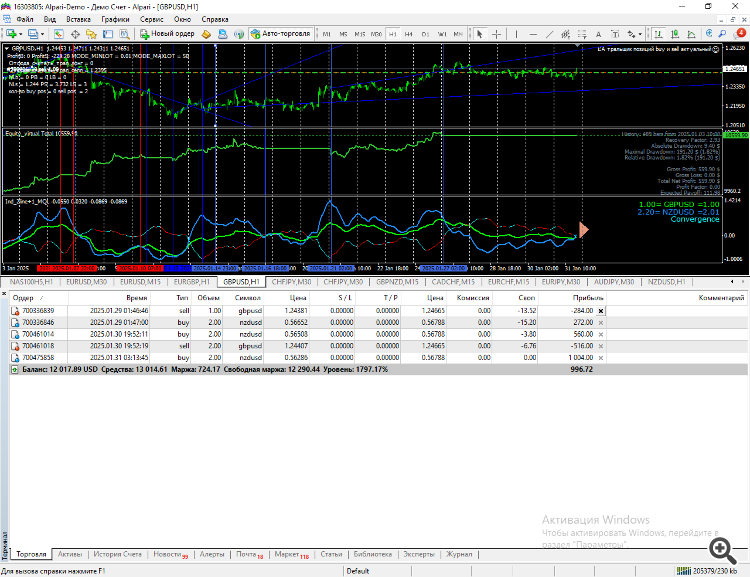Screen dimensions: 750x577
Task: Open the notifications bubble with badge 4
Action: click(740, 33)
